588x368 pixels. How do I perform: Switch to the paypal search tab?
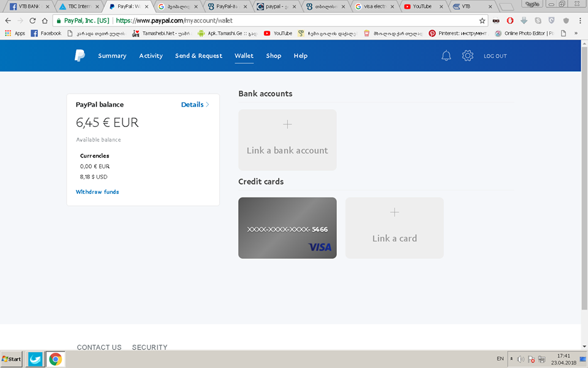coord(276,6)
